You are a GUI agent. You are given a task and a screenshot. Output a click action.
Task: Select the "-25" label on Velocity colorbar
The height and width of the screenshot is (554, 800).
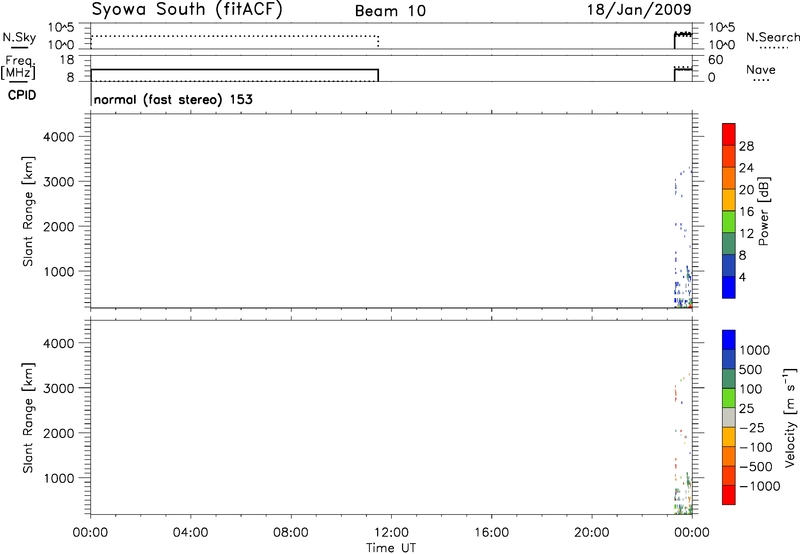(752, 428)
